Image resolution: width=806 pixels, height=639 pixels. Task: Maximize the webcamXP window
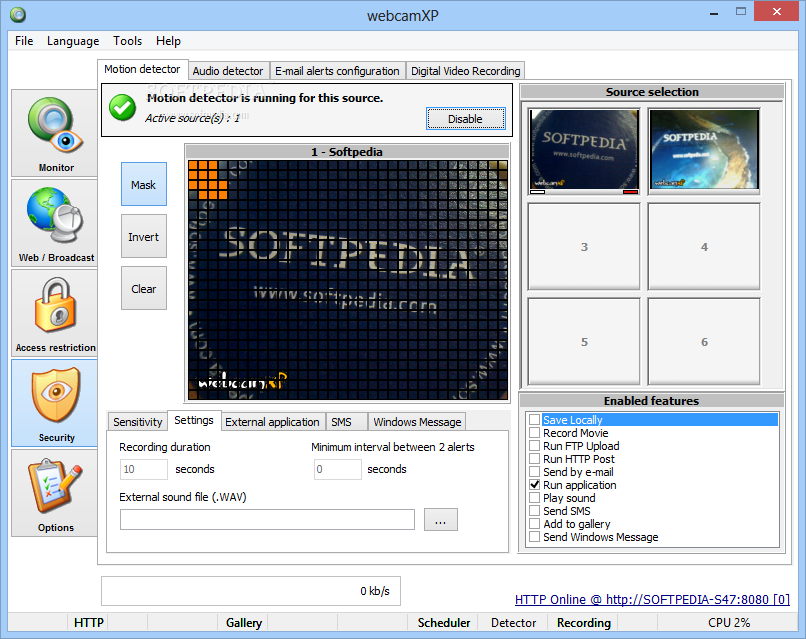(741, 12)
